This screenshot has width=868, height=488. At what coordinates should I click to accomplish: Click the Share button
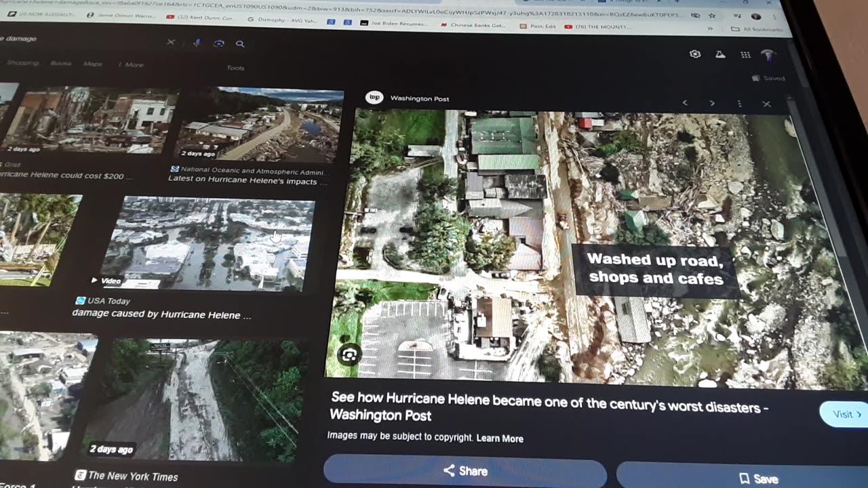tap(465, 471)
